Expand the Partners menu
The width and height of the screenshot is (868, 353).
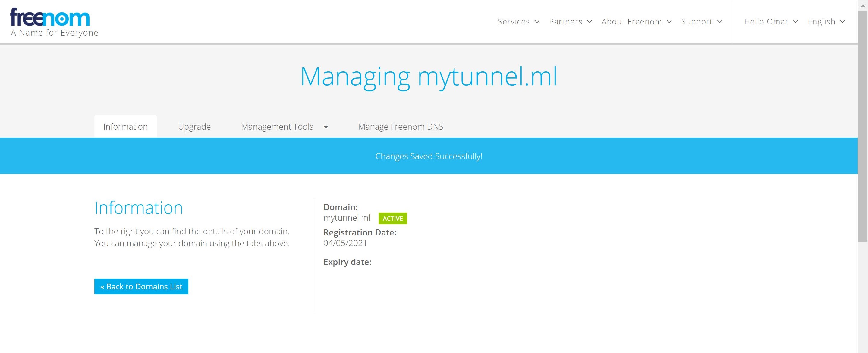coord(570,22)
